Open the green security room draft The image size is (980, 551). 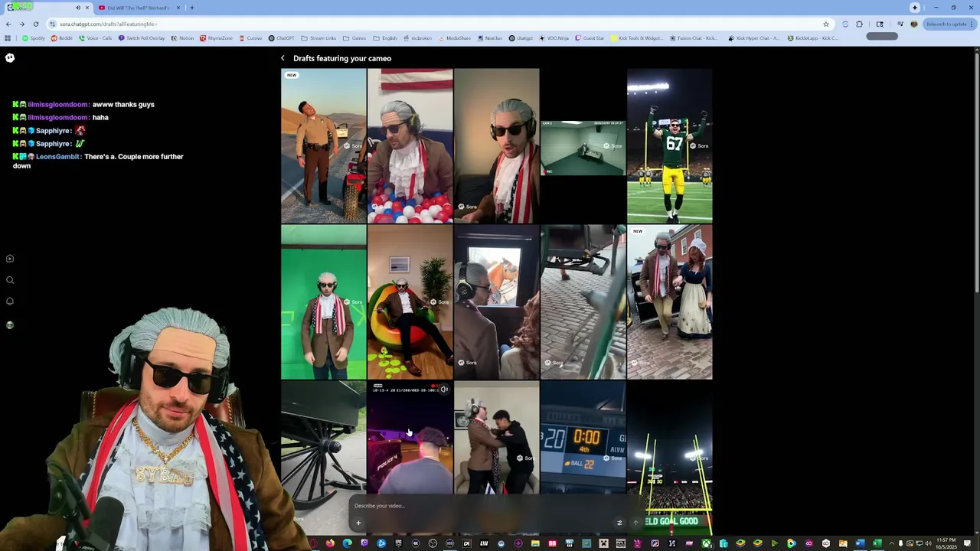point(583,147)
